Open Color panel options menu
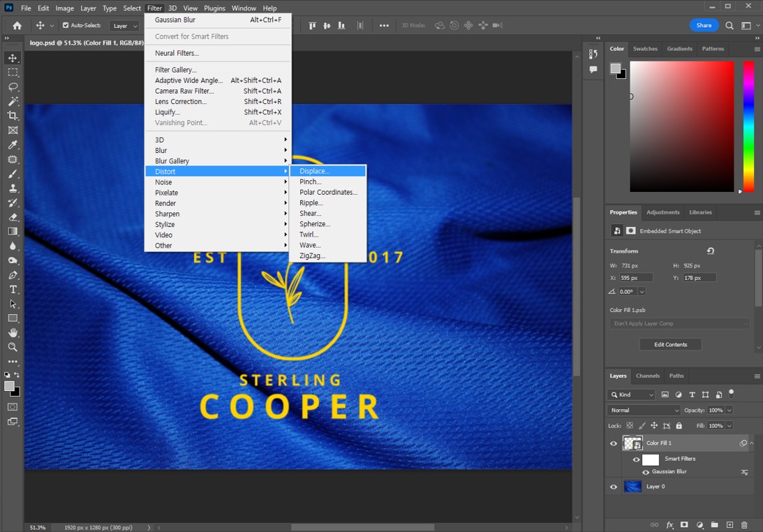This screenshot has width=763, height=532. pyautogui.click(x=757, y=49)
